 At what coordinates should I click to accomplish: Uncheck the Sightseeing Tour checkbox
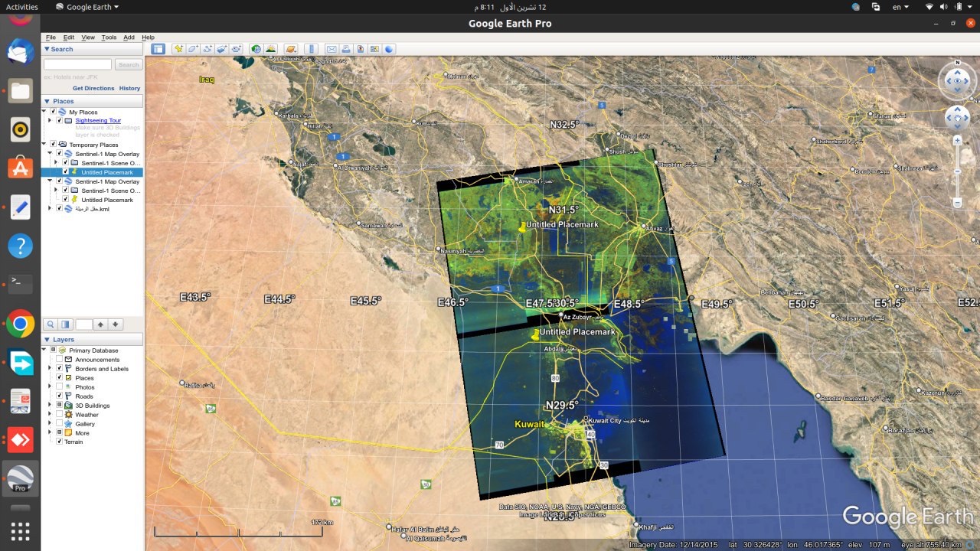tap(59, 120)
